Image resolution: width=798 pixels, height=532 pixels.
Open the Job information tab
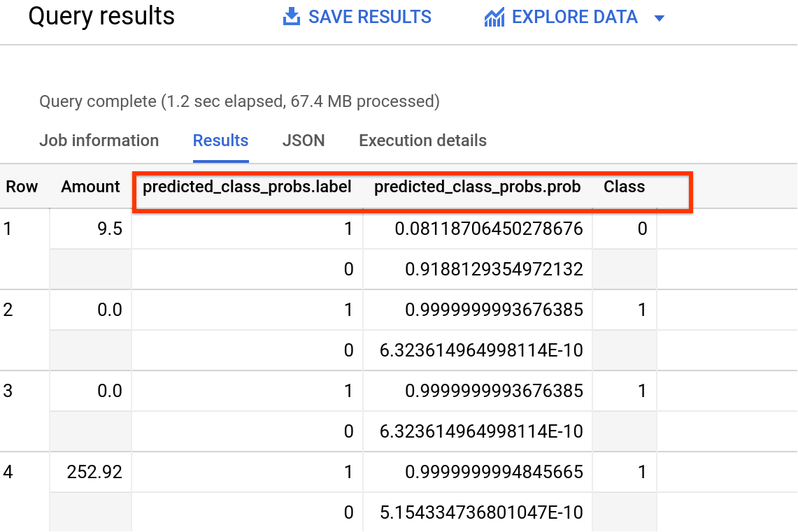click(99, 141)
